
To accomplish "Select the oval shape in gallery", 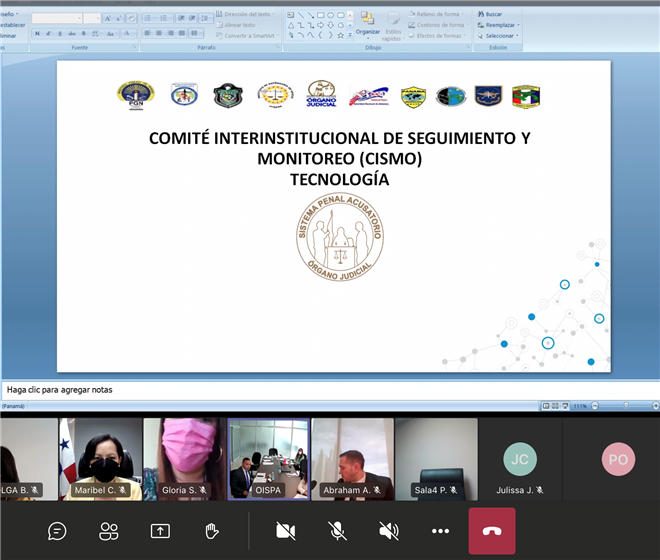I will coord(331,15).
